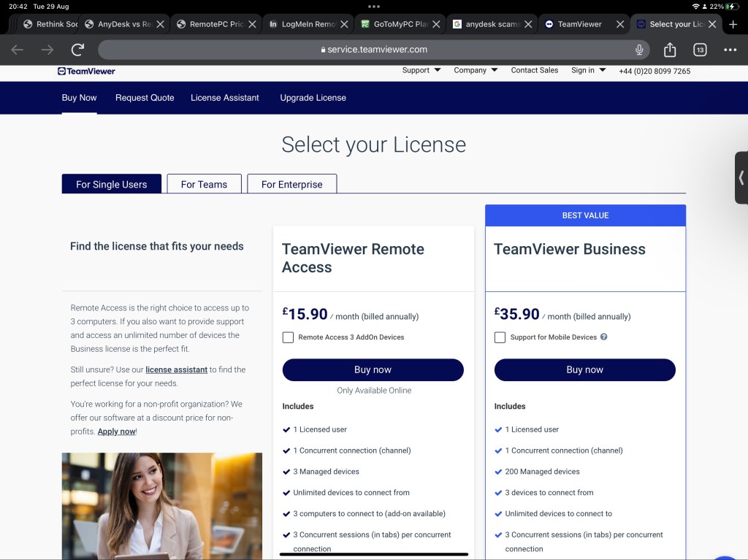Add a new tab with plus icon
Image resolution: width=748 pixels, height=560 pixels.
coord(733,24)
